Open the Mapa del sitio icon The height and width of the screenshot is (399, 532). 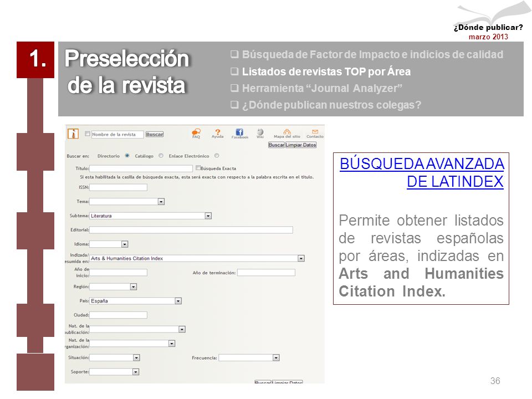click(287, 134)
